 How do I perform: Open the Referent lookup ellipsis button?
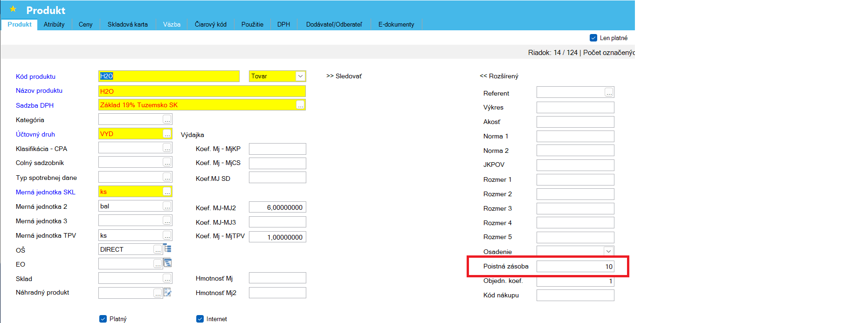tap(609, 93)
